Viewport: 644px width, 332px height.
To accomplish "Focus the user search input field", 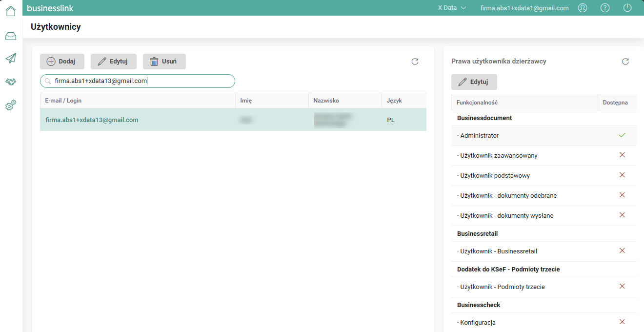I will (x=138, y=81).
